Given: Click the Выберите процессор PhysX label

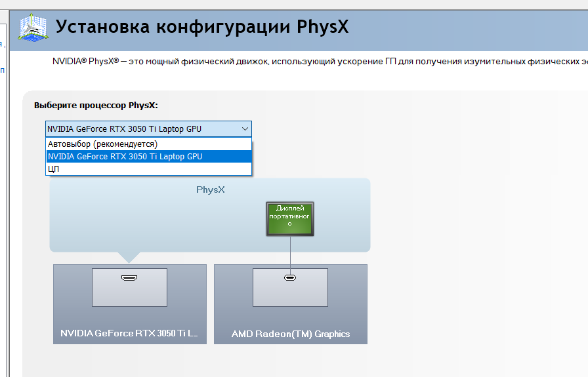Looking at the screenshot, I should coord(96,106).
